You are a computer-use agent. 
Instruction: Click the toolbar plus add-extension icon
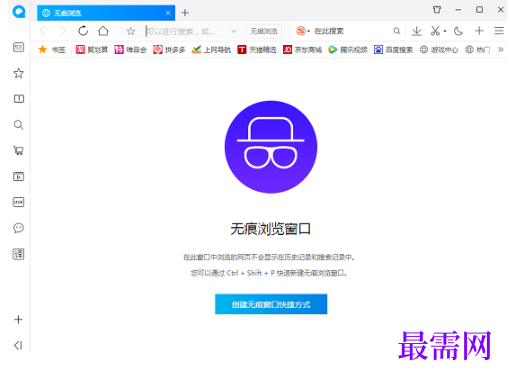point(479,31)
